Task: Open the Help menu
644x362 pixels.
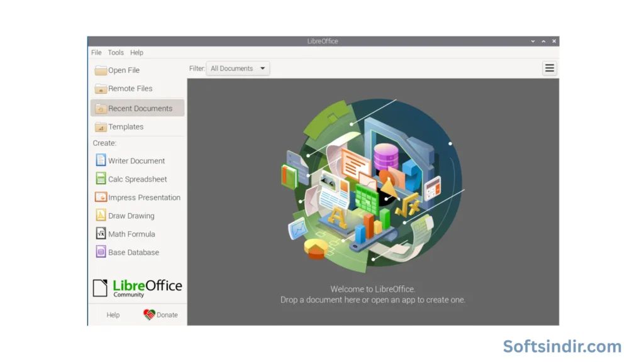Action: click(x=136, y=52)
